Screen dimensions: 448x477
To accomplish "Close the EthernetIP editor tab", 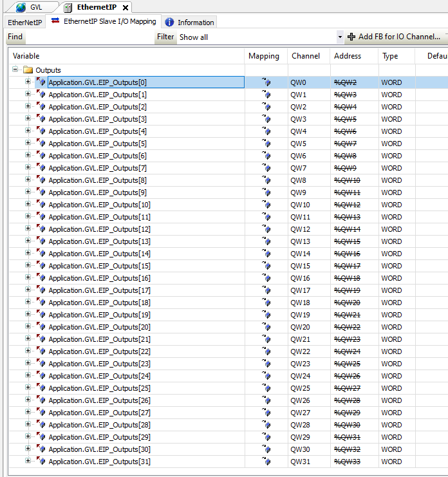I will (126, 8).
